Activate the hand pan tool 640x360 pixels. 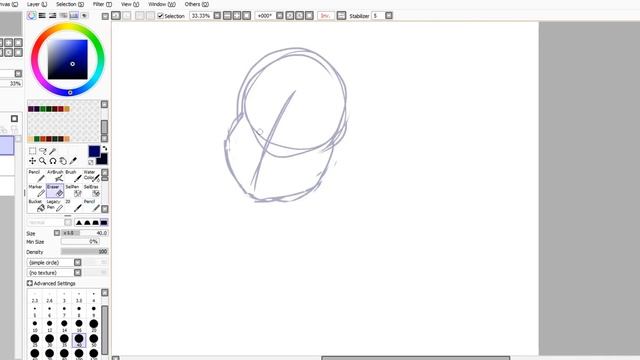(x=63, y=161)
